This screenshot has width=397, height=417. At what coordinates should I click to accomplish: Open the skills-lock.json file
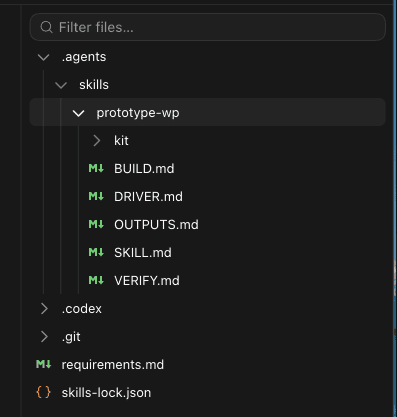click(106, 393)
